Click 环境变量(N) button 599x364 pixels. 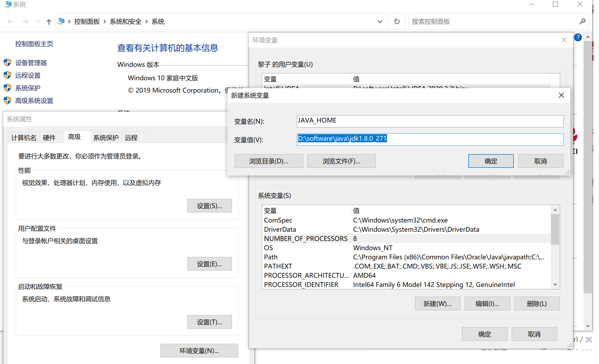(199, 351)
